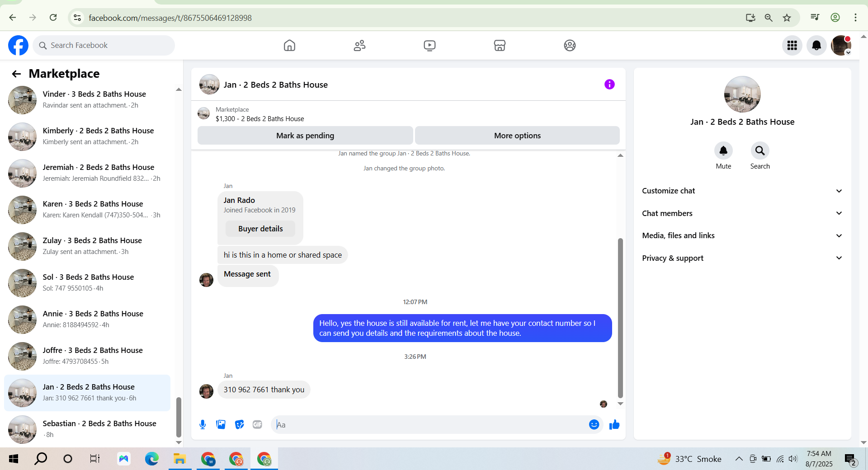The height and width of the screenshot is (470, 868).
Task: Reload the page in the browser
Action: point(53,18)
